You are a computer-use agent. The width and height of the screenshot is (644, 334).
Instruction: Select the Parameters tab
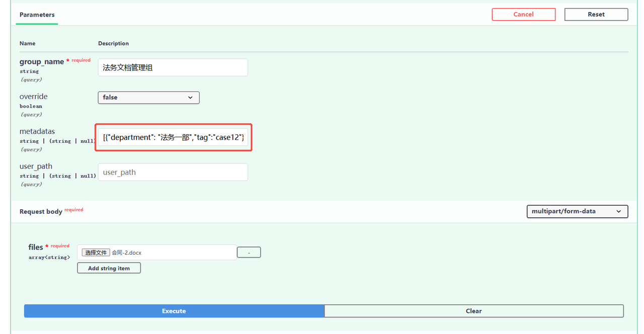37,15
